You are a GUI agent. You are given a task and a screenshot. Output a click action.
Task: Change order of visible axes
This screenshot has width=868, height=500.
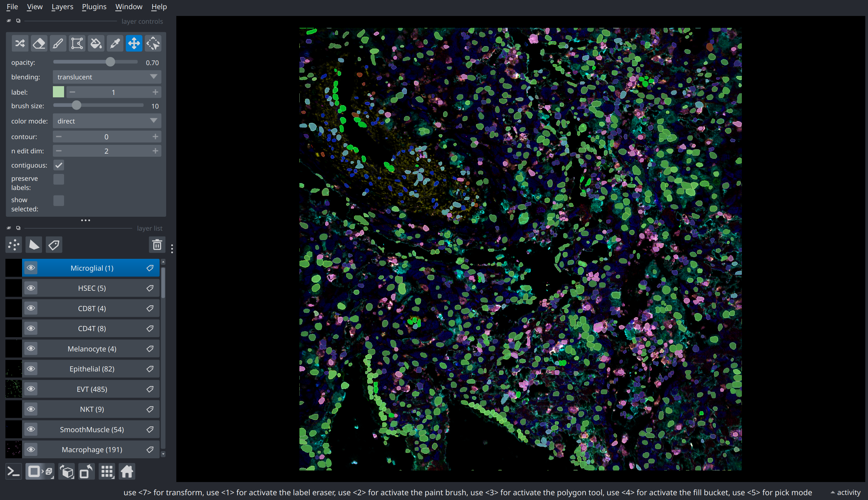coord(66,472)
